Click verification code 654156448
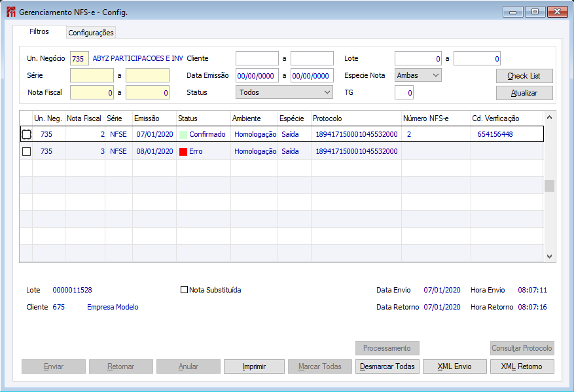 495,134
